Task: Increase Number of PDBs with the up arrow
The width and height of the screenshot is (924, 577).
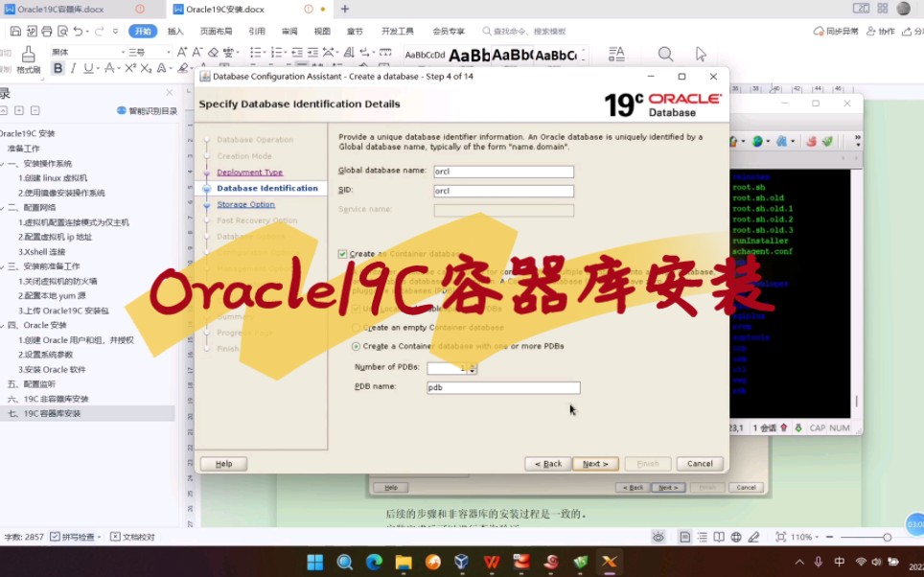Action: 473,363
